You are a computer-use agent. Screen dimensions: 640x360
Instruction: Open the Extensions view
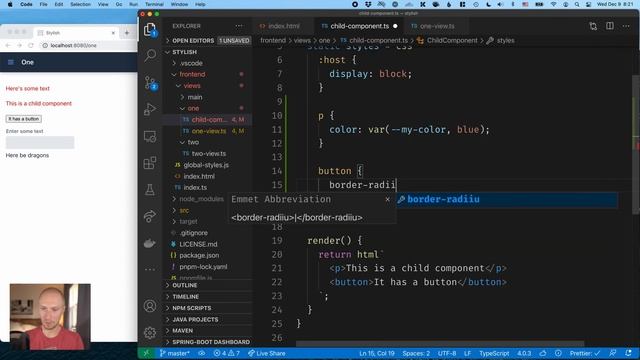[x=150, y=163]
